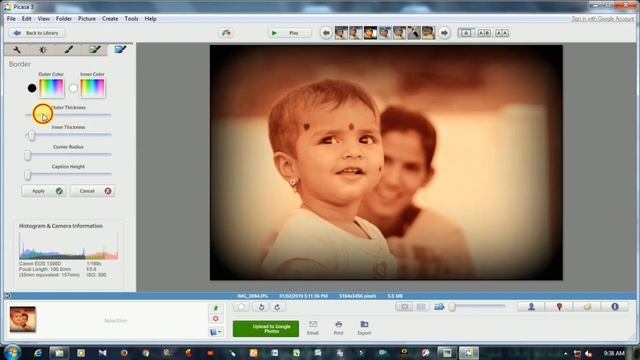The height and width of the screenshot is (360, 640).
Task: Open File Explorer from the taskbar
Action: 60,353
